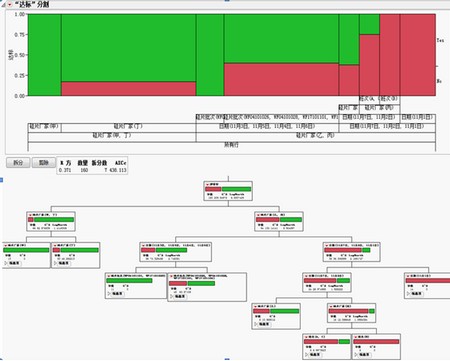Open the red triangle on the 硅片厂家(乙, 丙) node
The height and width of the screenshot is (361, 450).
pos(258,215)
